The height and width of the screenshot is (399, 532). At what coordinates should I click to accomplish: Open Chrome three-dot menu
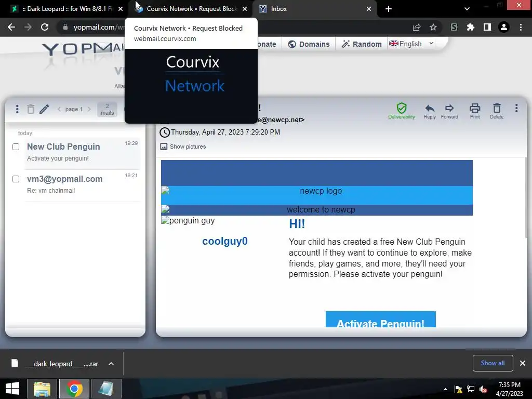point(521,27)
